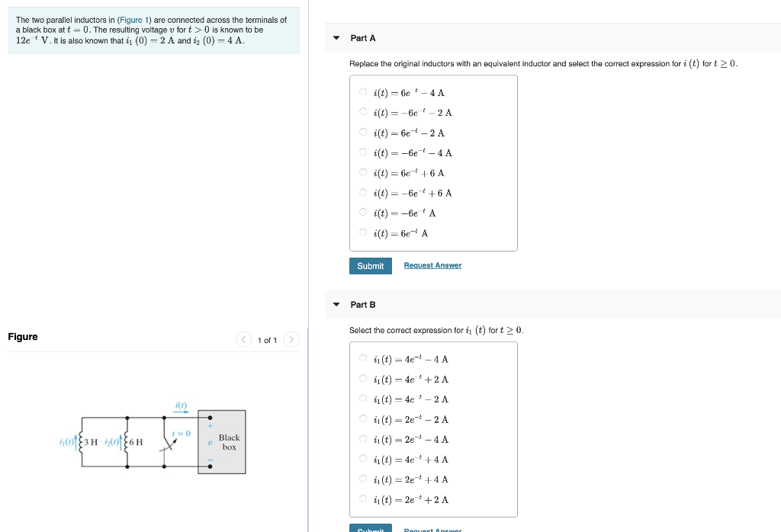
Task: Select answer i1(t) = 4e^−t − 4 A
Action: click(x=363, y=358)
